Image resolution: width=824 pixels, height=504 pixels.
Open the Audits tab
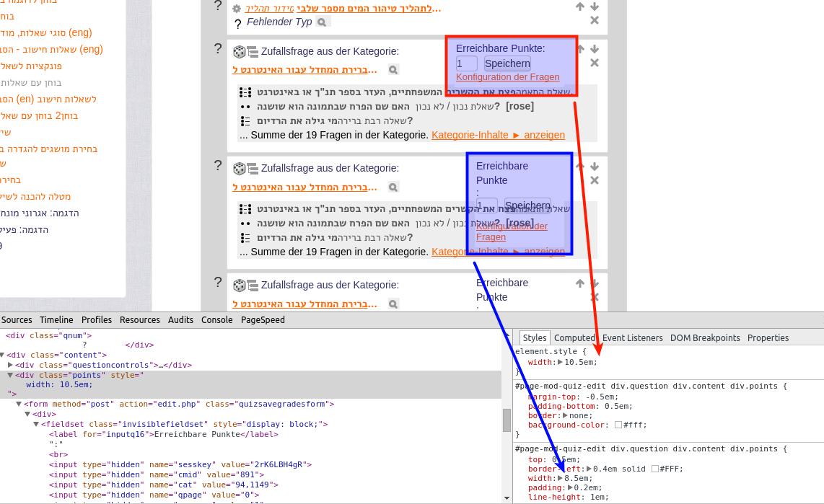(181, 319)
